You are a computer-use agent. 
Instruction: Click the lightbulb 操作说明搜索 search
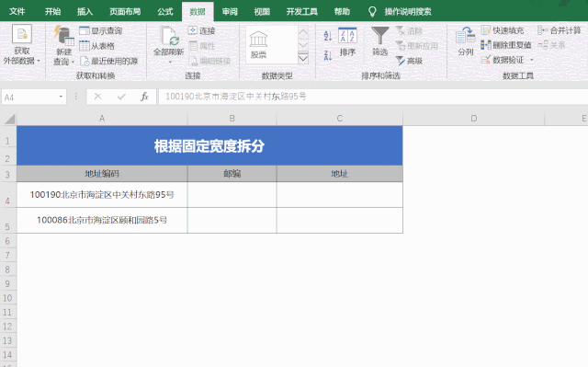coord(400,12)
